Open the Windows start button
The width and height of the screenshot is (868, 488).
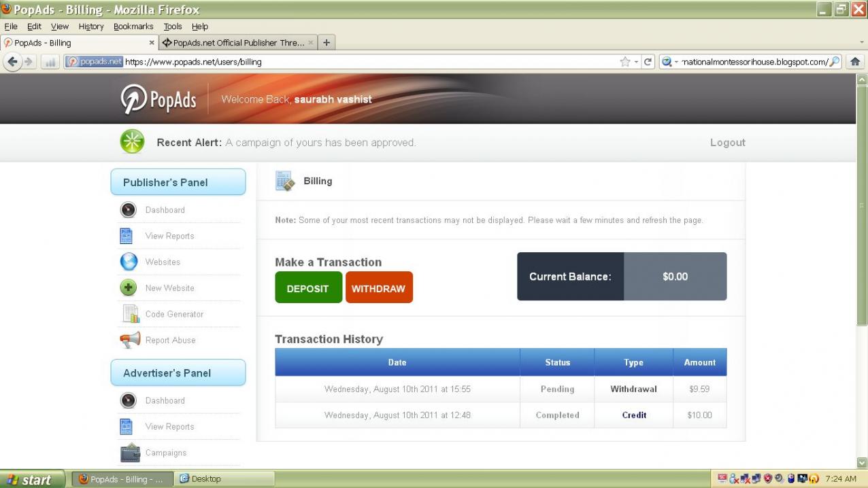[33, 479]
